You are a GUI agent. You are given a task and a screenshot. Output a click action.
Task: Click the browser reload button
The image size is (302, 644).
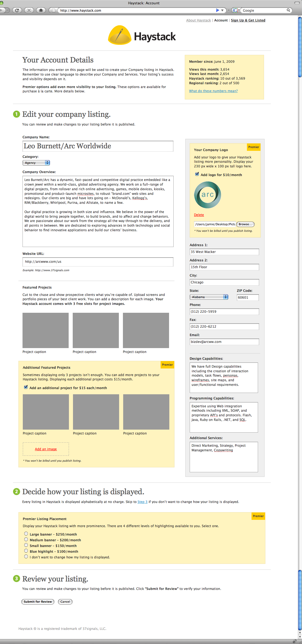[17, 10]
